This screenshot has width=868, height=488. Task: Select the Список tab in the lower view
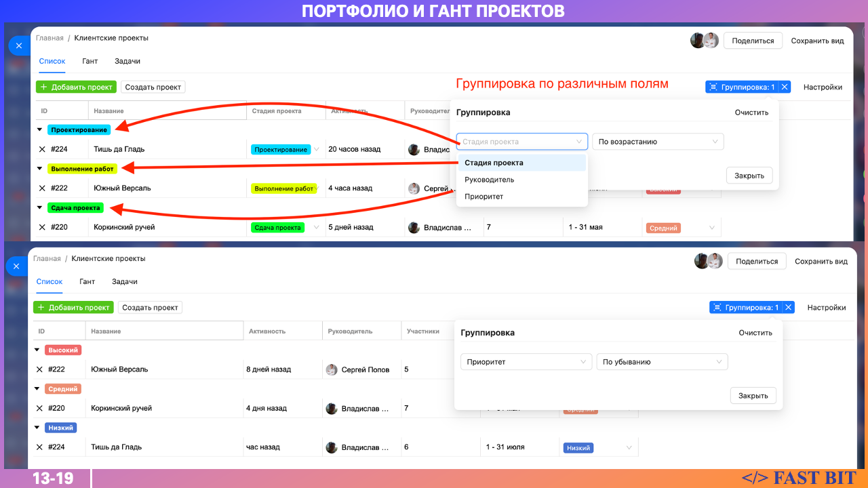click(x=50, y=281)
